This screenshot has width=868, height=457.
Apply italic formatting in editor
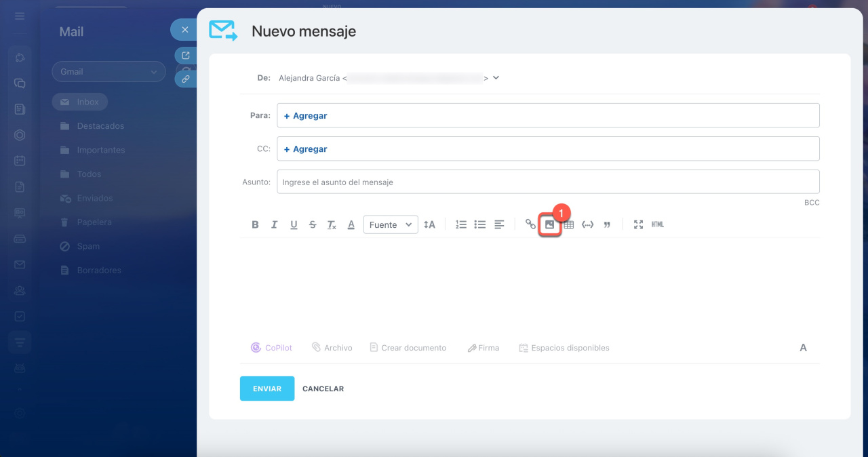coord(274,224)
